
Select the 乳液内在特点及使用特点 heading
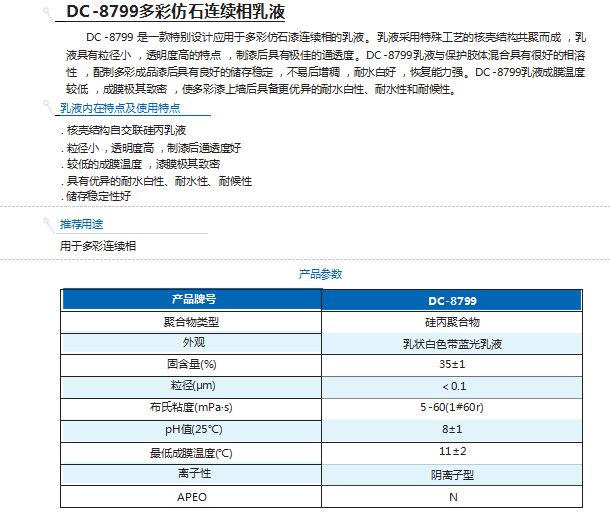120,108
